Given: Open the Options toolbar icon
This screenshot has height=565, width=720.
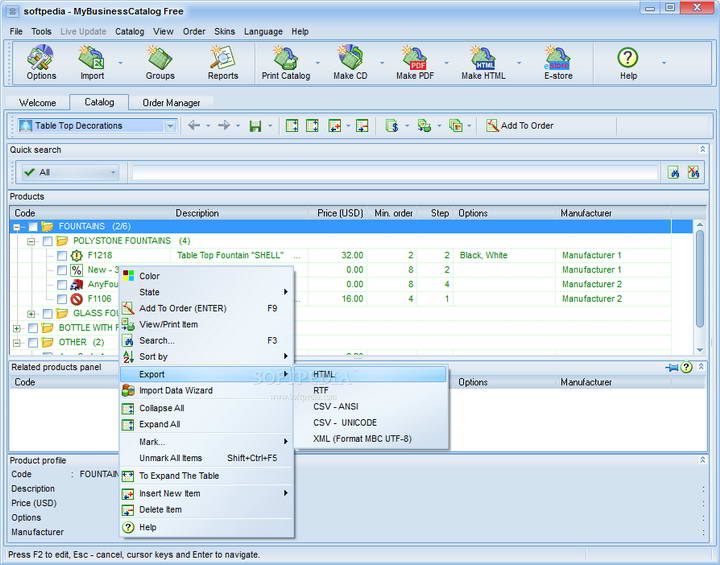Looking at the screenshot, I should [x=41, y=62].
